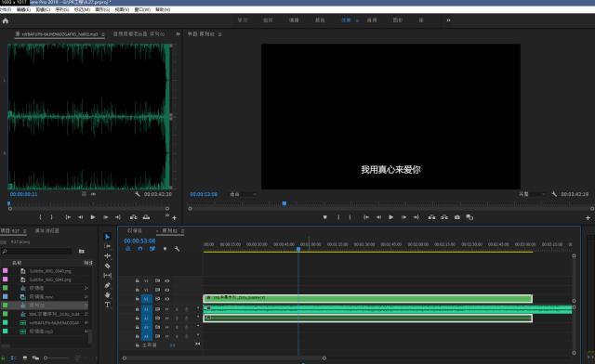Click the Extract button in Program Monitor
The height and width of the screenshot is (364, 595).
click(444, 217)
